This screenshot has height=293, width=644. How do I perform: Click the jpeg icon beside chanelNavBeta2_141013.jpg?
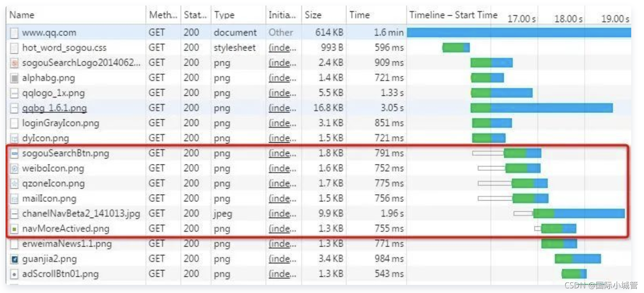point(12,213)
